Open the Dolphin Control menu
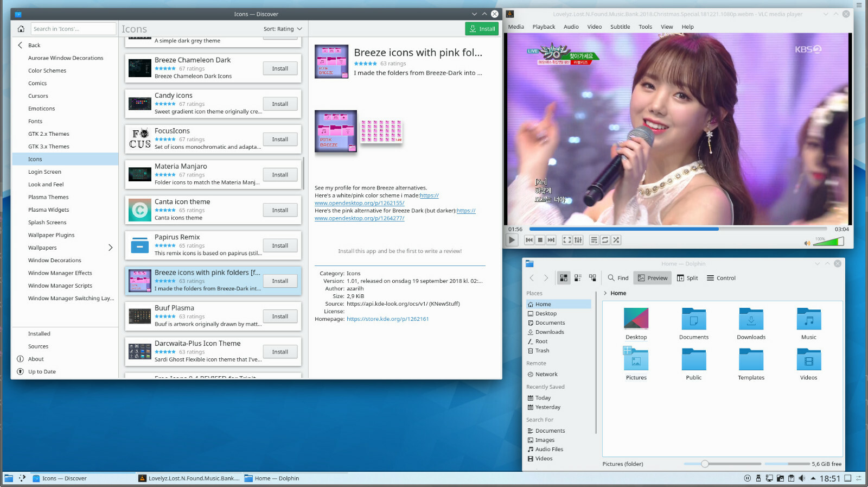Screen dimensions: 868x487 721,278
